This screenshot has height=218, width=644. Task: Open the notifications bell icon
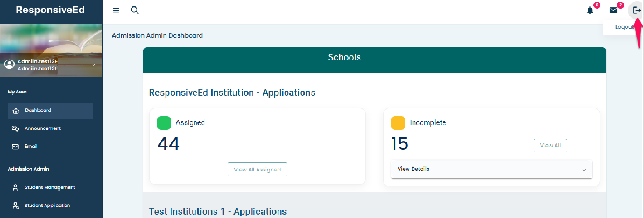(590, 10)
